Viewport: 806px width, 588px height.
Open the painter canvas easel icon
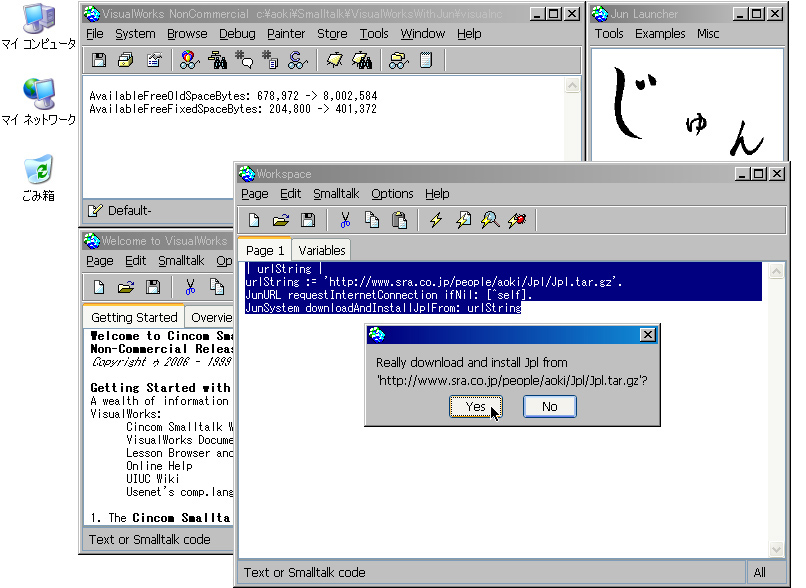coord(335,60)
